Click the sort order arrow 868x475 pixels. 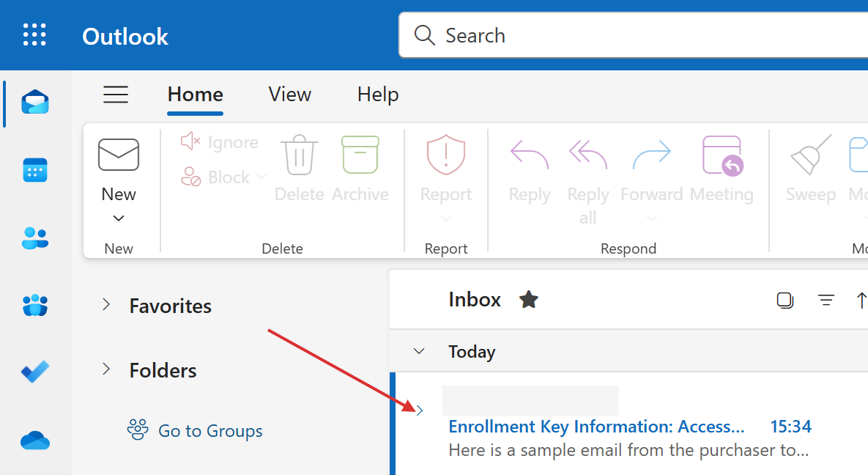coord(861,300)
